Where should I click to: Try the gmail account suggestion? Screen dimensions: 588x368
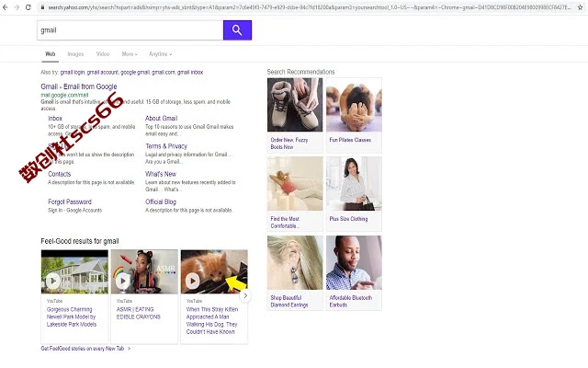coord(102,72)
